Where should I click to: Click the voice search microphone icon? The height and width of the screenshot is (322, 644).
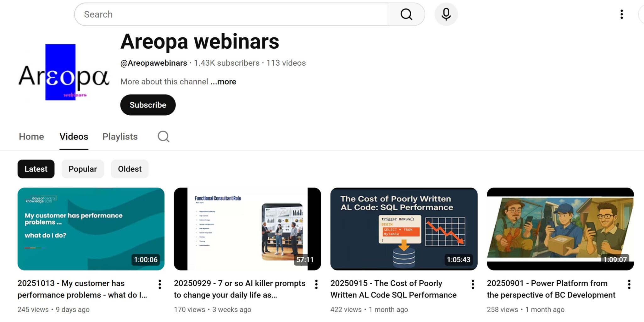(x=446, y=14)
